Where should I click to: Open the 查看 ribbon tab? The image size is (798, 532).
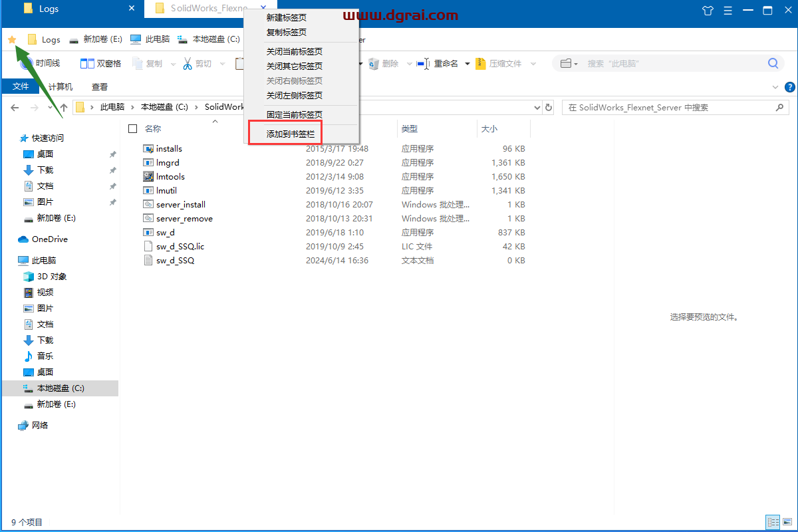coord(100,87)
